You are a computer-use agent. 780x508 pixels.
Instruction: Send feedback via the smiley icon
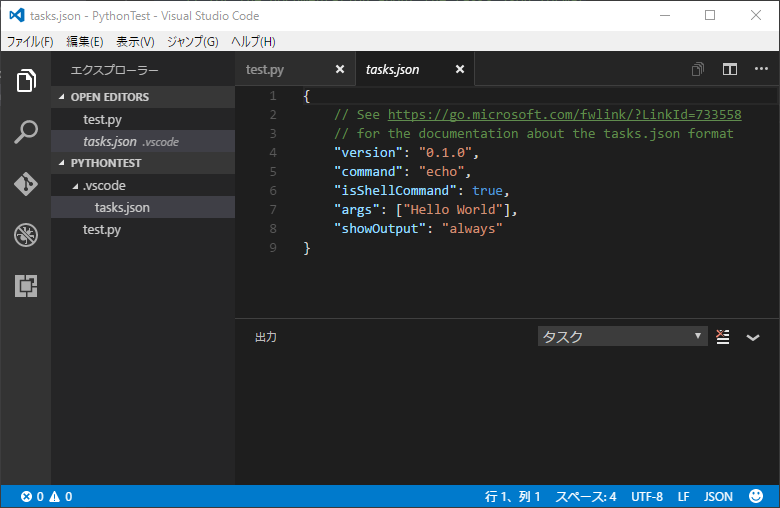tap(756, 496)
